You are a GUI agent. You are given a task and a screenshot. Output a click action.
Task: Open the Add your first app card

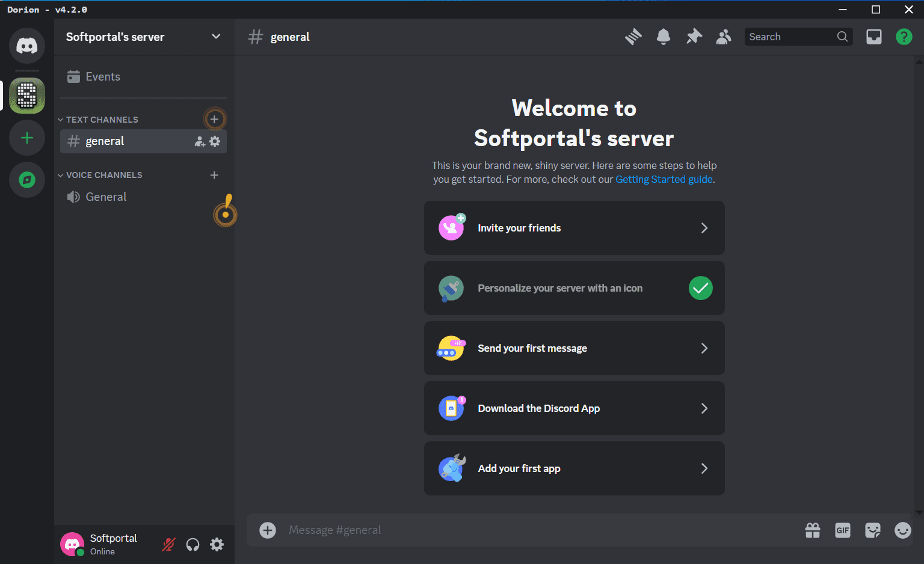click(574, 468)
